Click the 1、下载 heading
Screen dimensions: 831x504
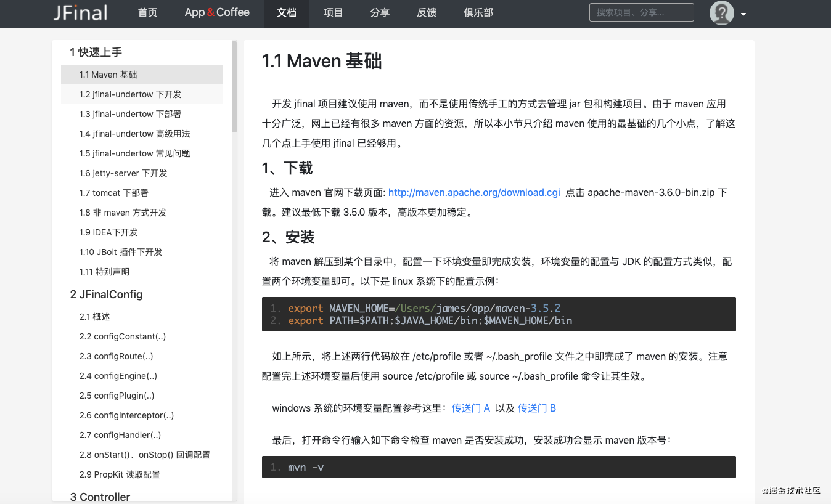point(287,168)
